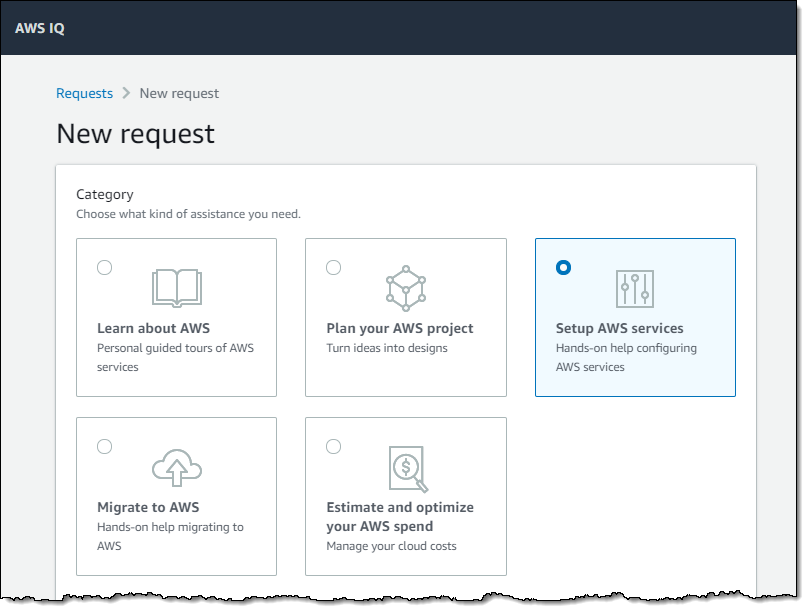Select the Estimate and optimize spend radio button
The image size is (807, 611).
pos(334,446)
